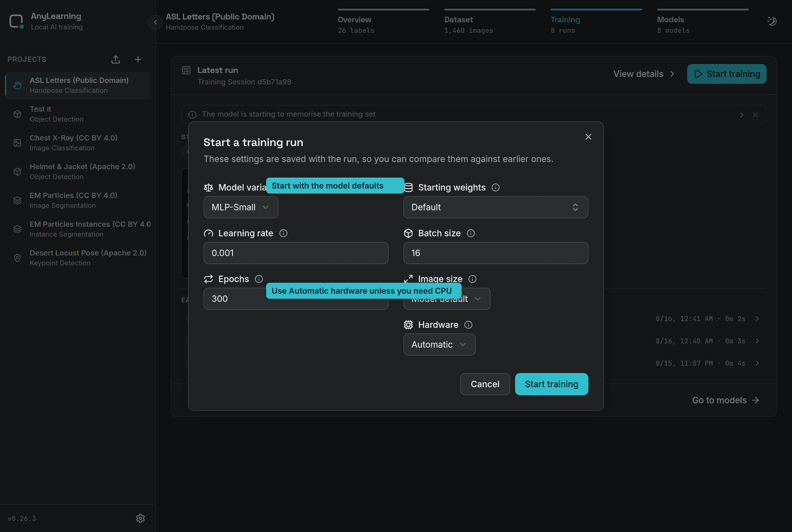Open View details of latest run
This screenshot has height=532, width=792.
click(x=644, y=74)
